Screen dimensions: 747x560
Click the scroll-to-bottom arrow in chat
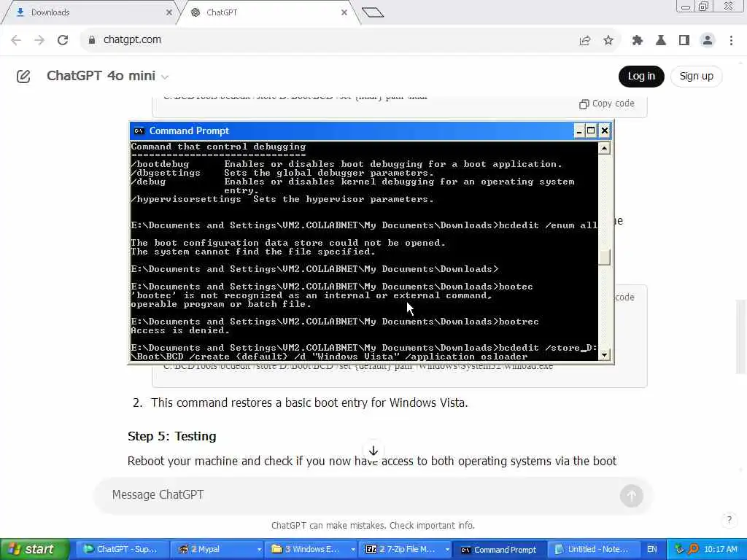click(373, 451)
